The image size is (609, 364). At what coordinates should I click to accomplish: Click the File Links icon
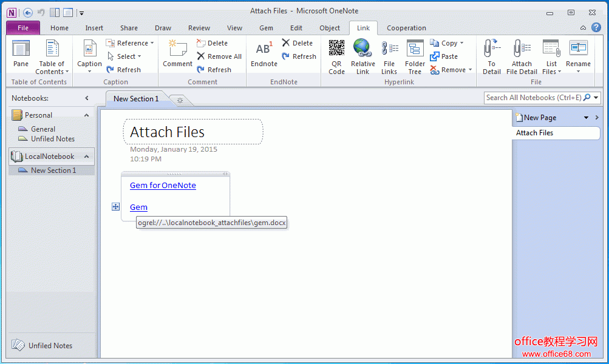389,49
